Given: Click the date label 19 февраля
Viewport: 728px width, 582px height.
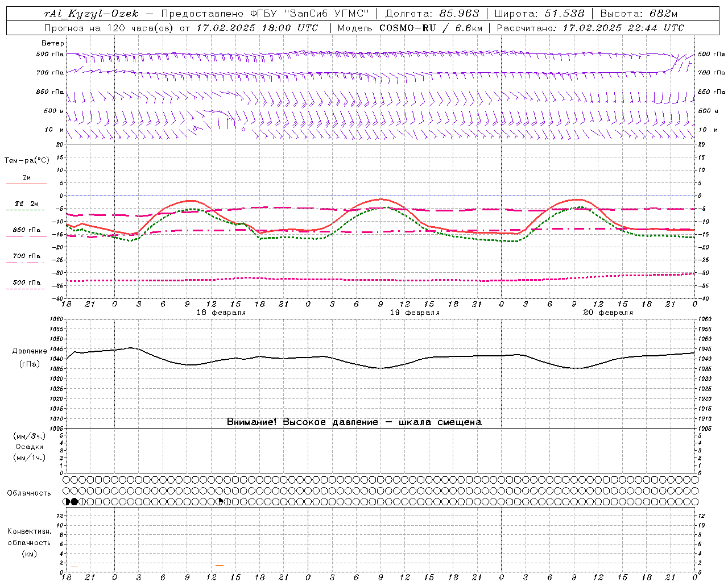Looking at the screenshot, I should [x=415, y=313].
